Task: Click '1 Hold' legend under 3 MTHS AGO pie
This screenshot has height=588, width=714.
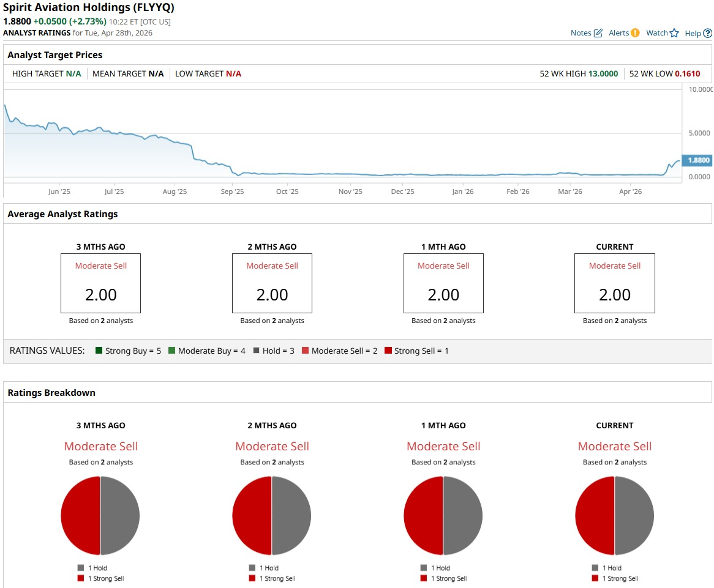Action: tap(92, 568)
